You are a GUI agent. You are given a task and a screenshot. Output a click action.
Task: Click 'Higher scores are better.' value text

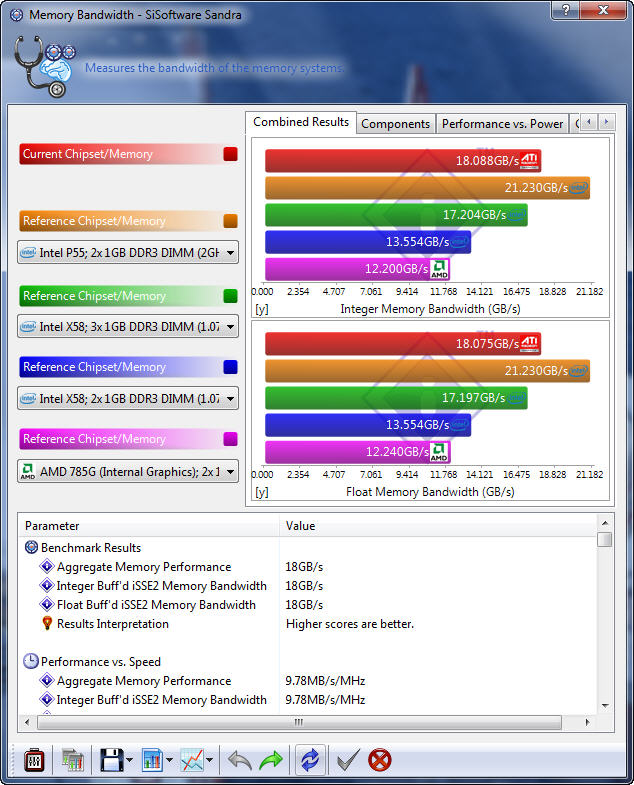[x=350, y=624]
